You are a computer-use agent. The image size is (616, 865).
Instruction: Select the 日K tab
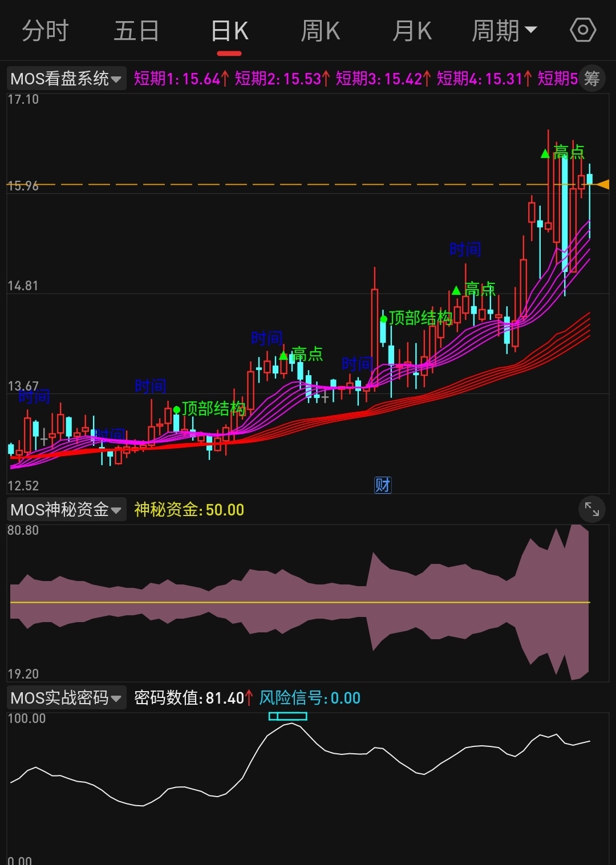coord(229,31)
